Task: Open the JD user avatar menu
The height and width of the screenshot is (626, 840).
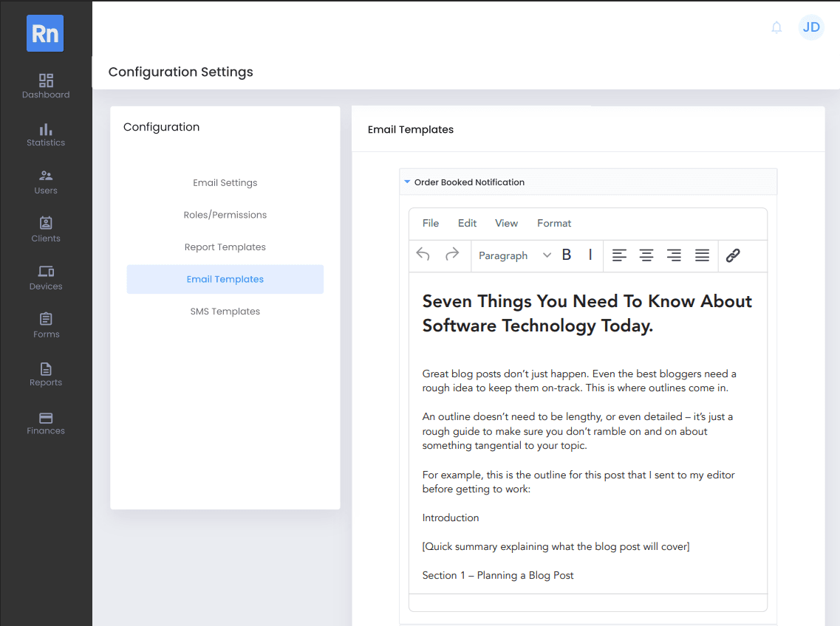Action: (x=811, y=27)
